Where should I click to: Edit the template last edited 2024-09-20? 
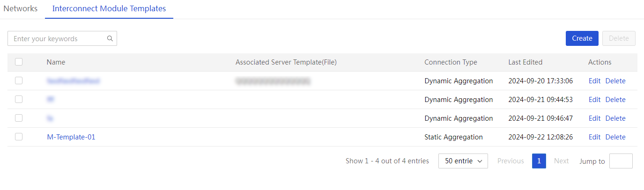tap(594, 81)
